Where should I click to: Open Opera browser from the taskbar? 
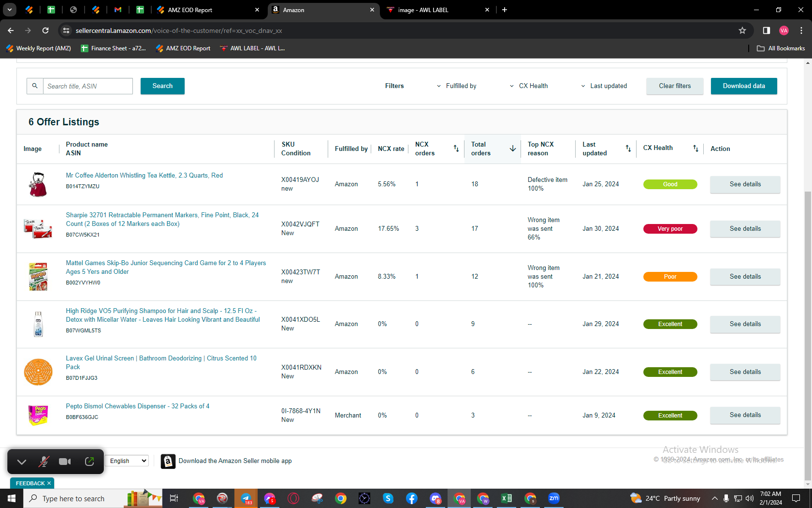tap(293, 498)
